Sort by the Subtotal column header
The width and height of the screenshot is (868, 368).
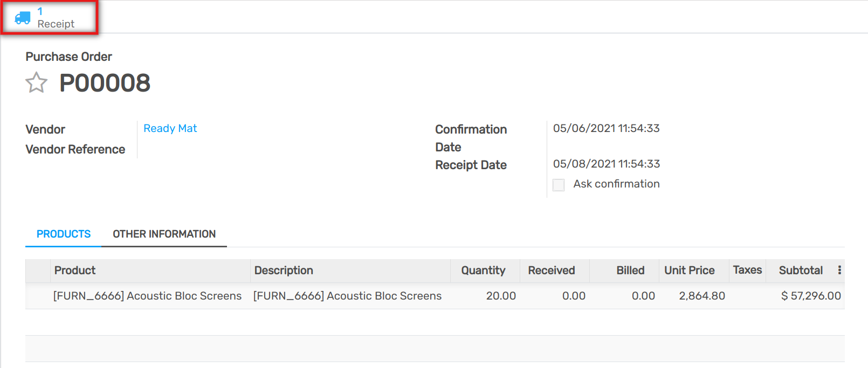pyautogui.click(x=801, y=270)
